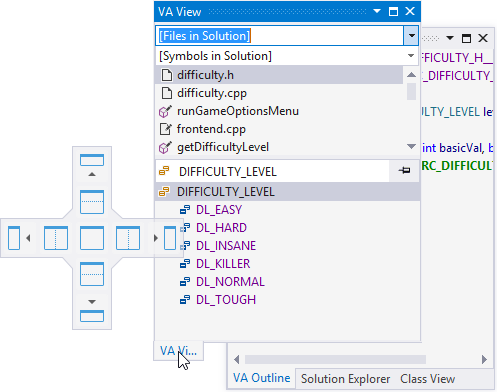Click the dock-below split guide icon
This screenshot has height=392, width=497.
click(92, 274)
